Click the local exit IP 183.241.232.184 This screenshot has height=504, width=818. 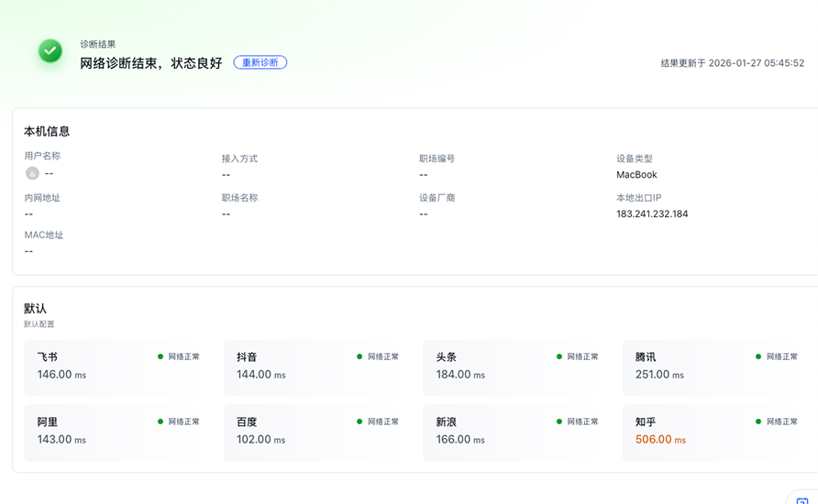pyautogui.click(x=652, y=214)
